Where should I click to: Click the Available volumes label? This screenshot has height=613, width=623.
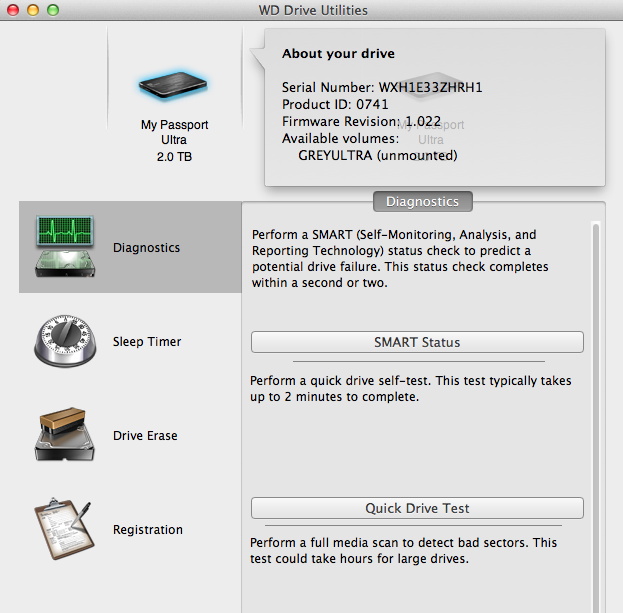[341, 138]
